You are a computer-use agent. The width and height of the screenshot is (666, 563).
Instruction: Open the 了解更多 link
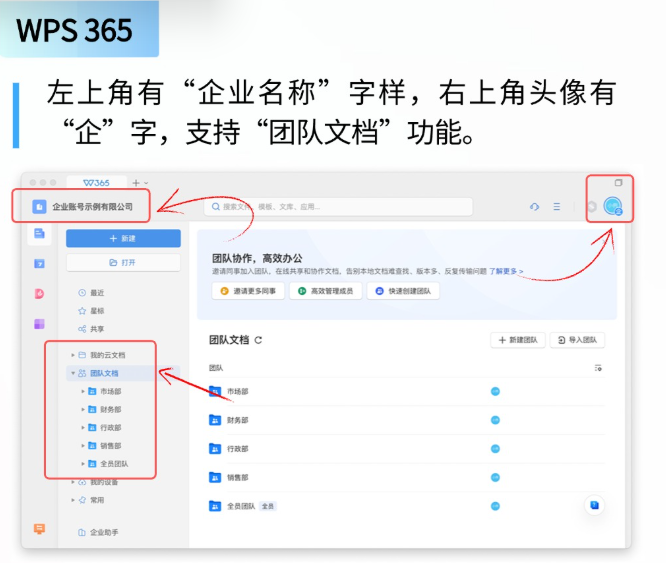point(505,271)
